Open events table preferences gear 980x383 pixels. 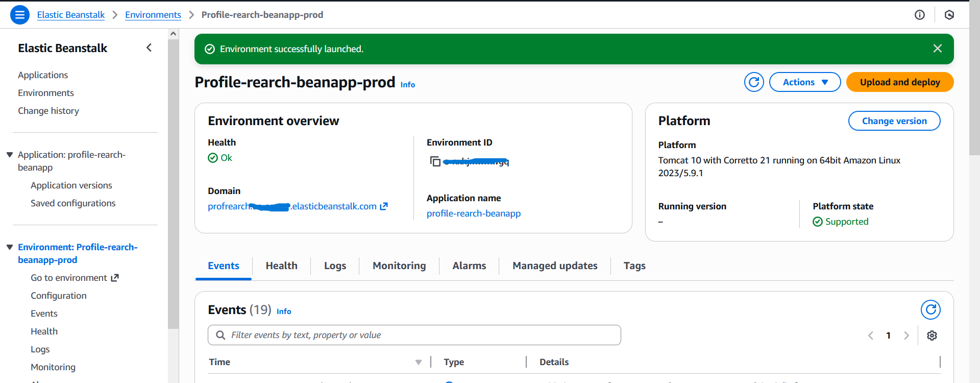932,336
